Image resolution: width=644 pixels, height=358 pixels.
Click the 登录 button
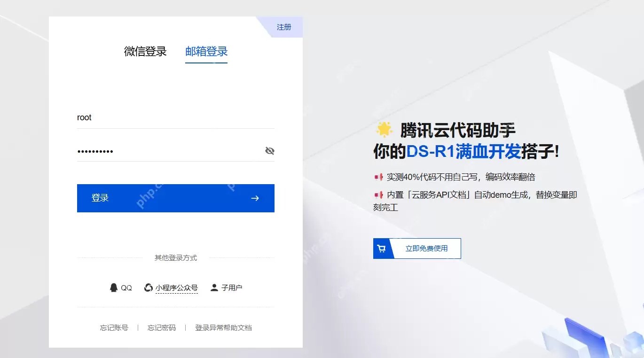pyautogui.click(x=175, y=198)
